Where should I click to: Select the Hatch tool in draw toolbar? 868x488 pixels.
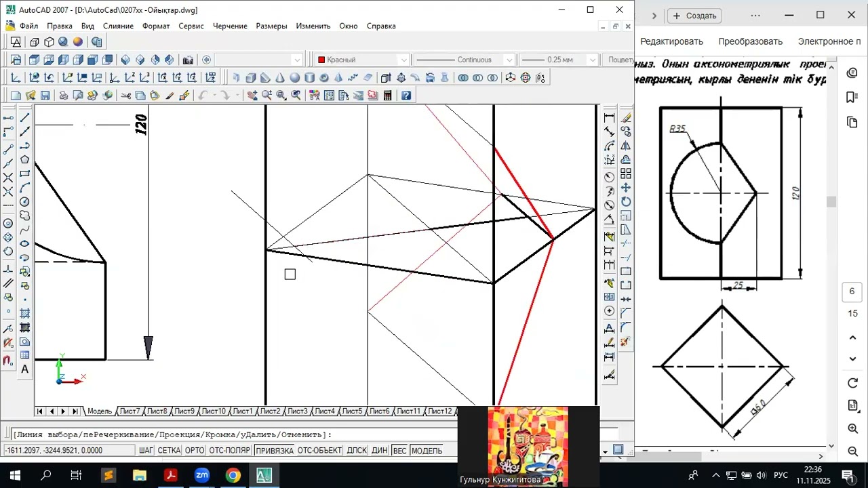point(24,313)
